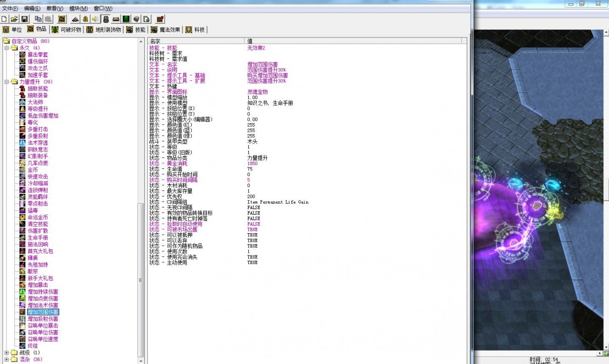Click the tree scrollbar down arrow
Screen dimensions: 609x364
coord(141,360)
